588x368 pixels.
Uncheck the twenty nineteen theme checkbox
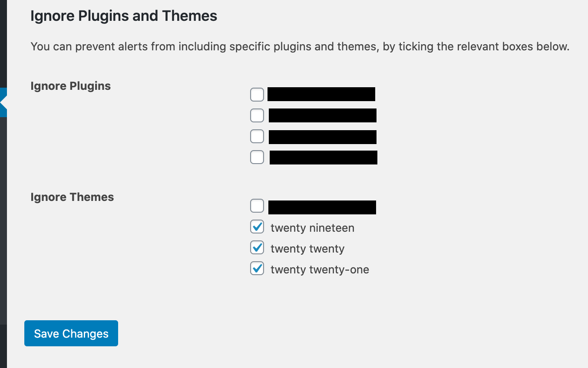[x=257, y=227]
